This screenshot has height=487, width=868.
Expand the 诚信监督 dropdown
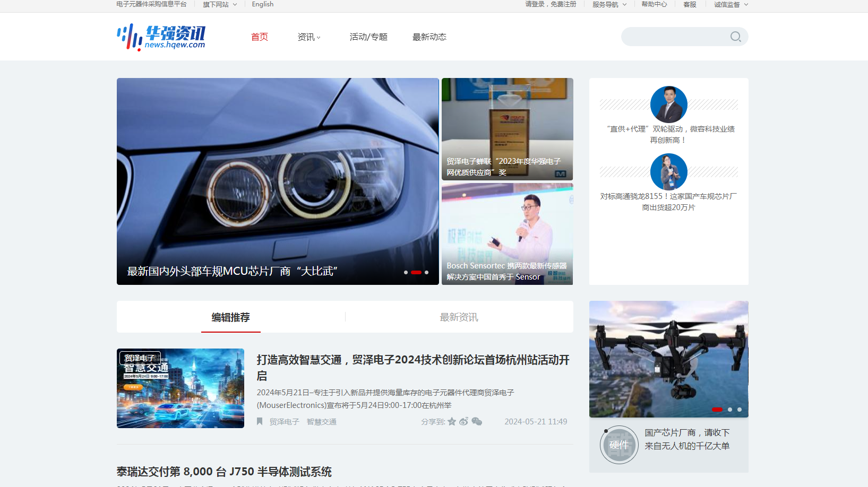pos(731,4)
